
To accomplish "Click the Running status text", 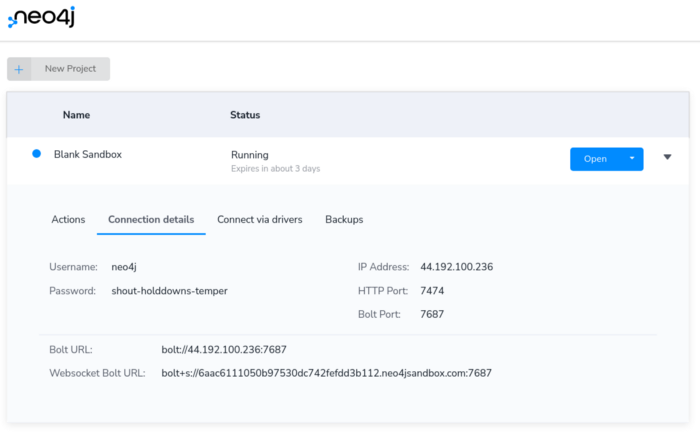I will (x=250, y=155).
